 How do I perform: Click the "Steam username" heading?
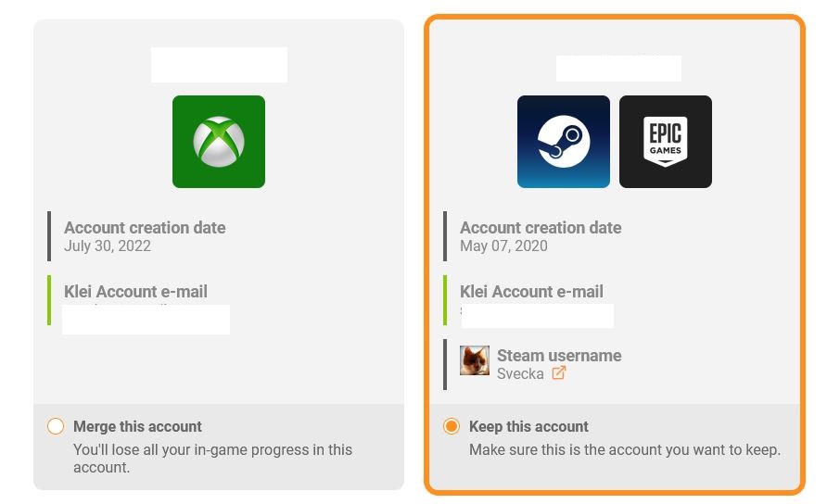[x=559, y=356]
